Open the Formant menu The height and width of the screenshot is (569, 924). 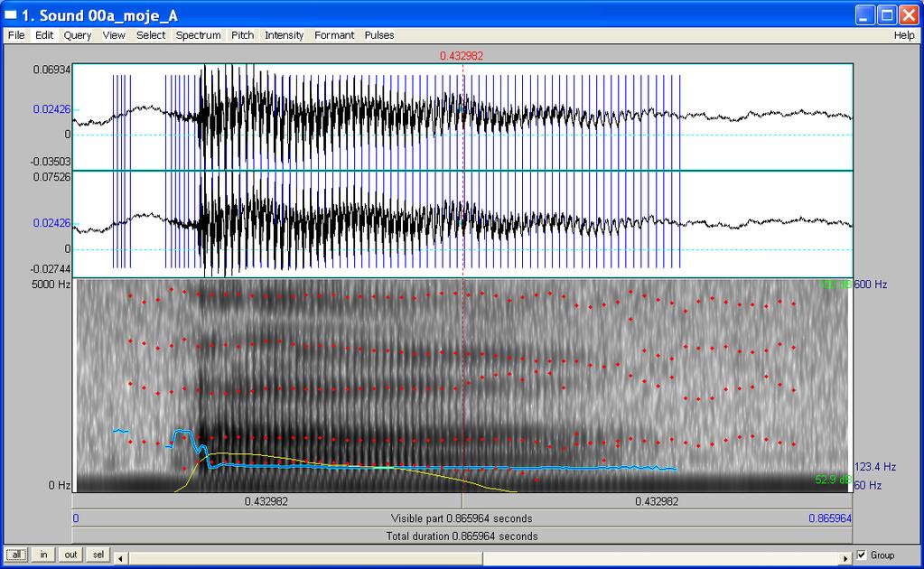click(x=334, y=35)
